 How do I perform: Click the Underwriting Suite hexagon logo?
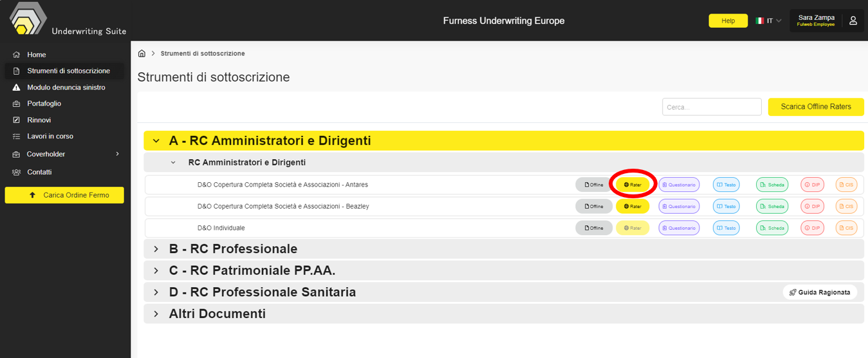[27, 19]
